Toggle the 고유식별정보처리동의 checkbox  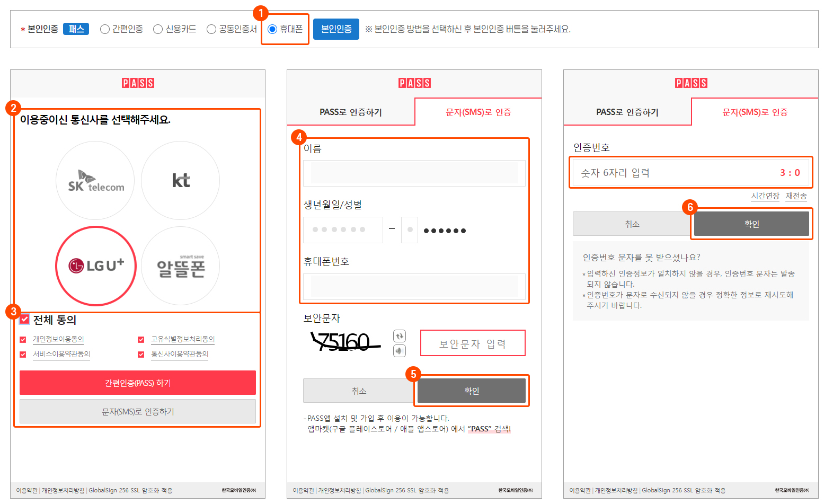tap(141, 340)
